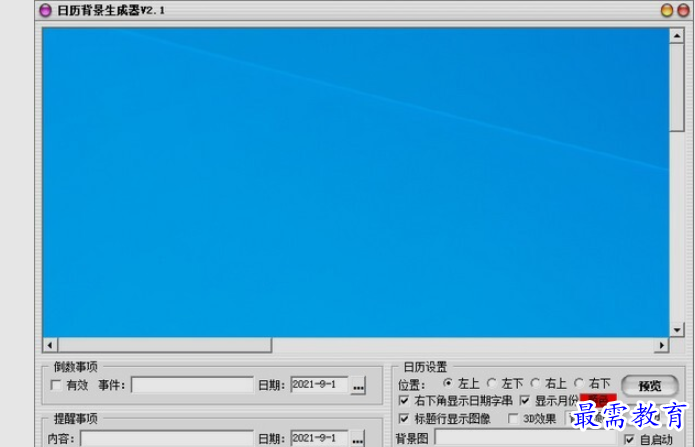Click the red close button
Screen dimensions: 695x447
pos(683,10)
